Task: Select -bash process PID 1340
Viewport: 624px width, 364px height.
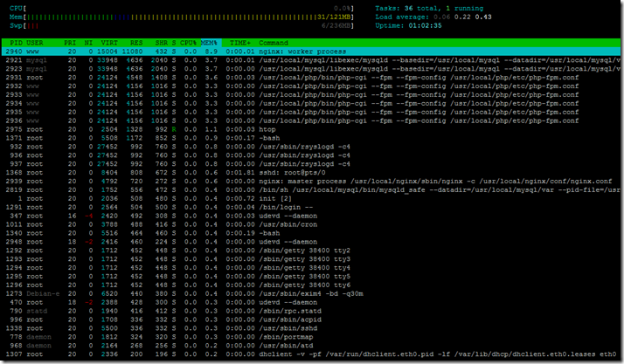Action: pos(311,233)
